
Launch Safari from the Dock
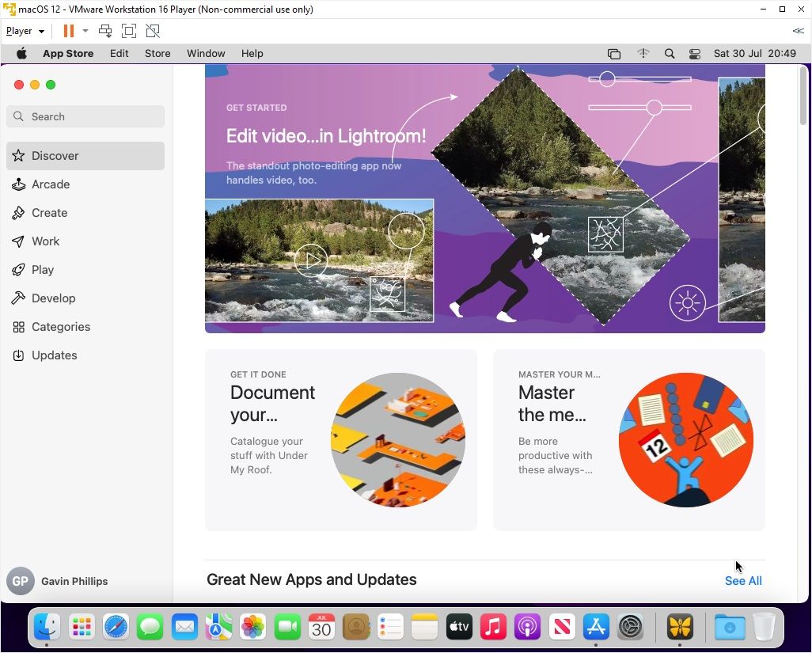[x=116, y=626]
